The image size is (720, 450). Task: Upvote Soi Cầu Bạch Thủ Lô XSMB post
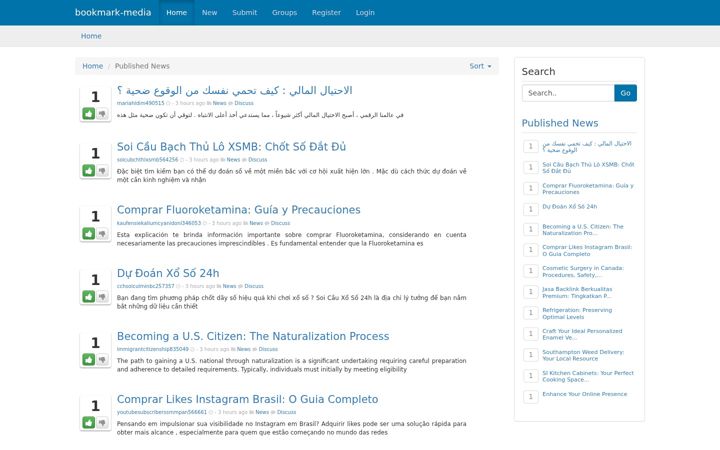(89, 170)
